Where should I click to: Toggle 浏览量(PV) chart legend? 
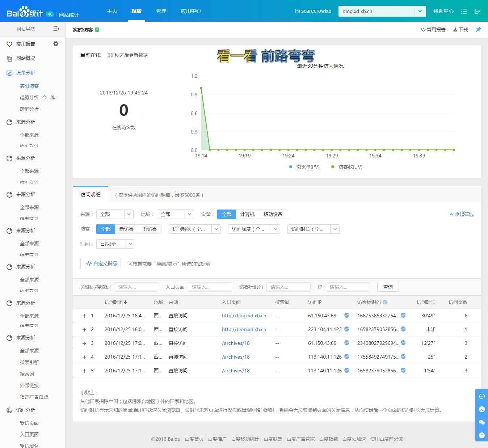click(304, 167)
